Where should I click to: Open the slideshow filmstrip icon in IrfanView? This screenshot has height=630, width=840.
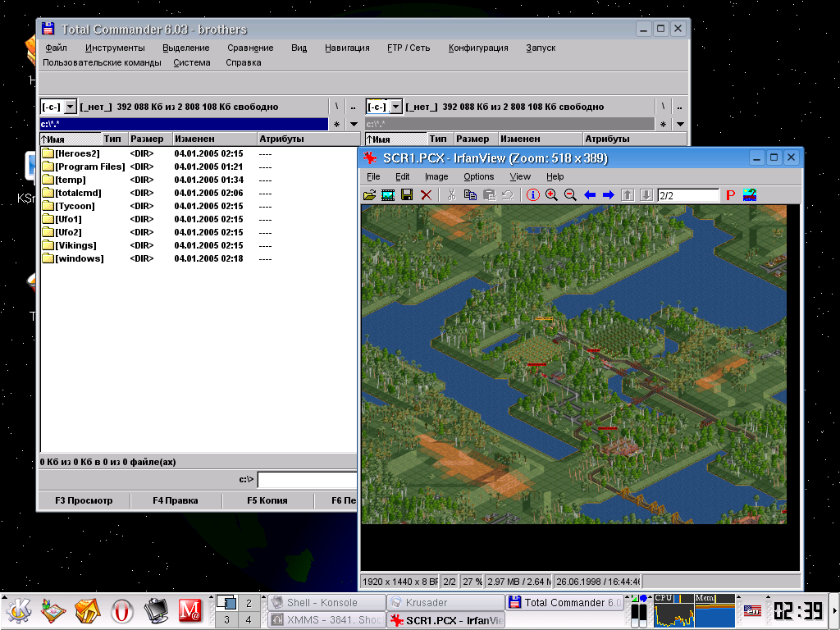[388, 195]
